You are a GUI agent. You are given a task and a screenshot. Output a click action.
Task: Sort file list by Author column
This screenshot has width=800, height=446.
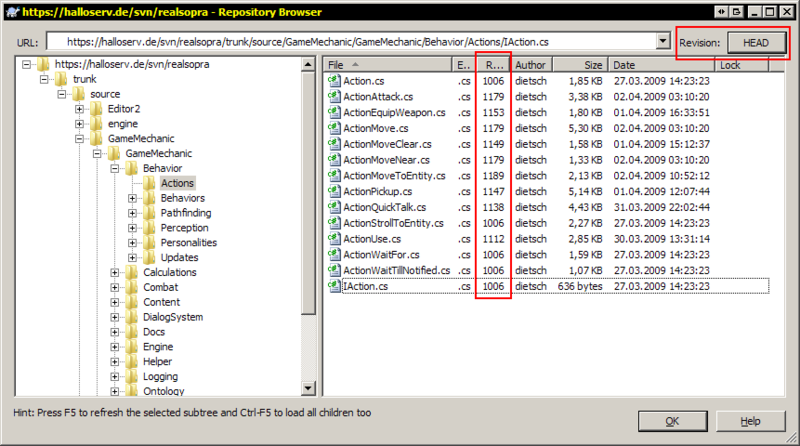point(530,65)
